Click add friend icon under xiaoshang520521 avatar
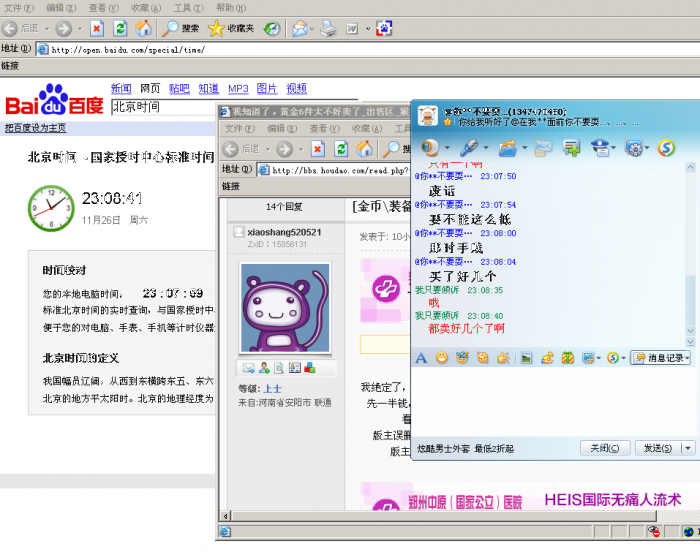This screenshot has height=552, width=700. point(264,368)
